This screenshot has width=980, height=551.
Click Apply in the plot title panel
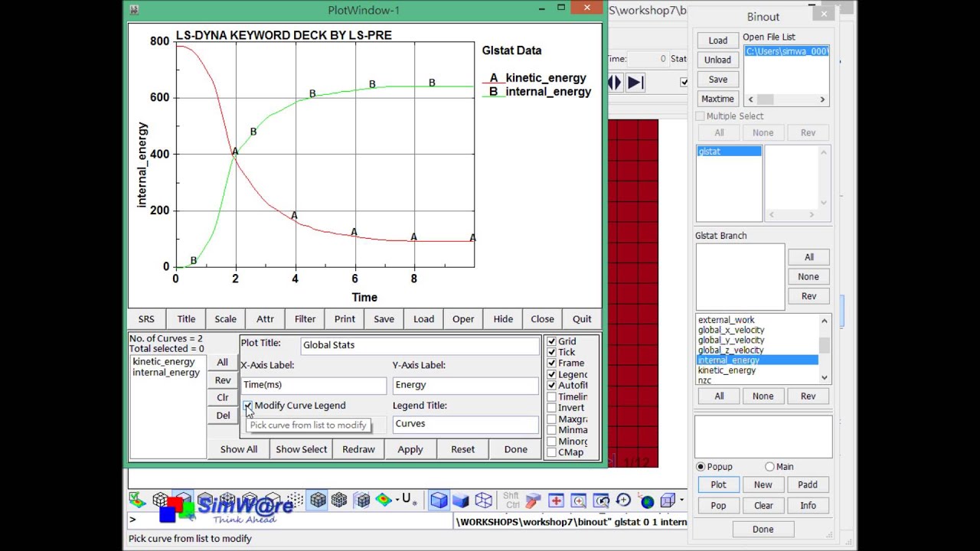(410, 449)
